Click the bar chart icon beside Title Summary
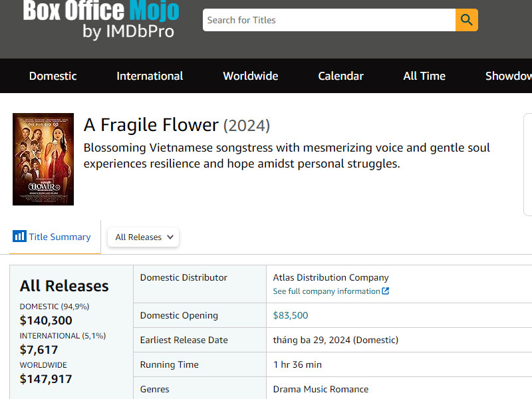The image size is (532, 399). coord(19,237)
